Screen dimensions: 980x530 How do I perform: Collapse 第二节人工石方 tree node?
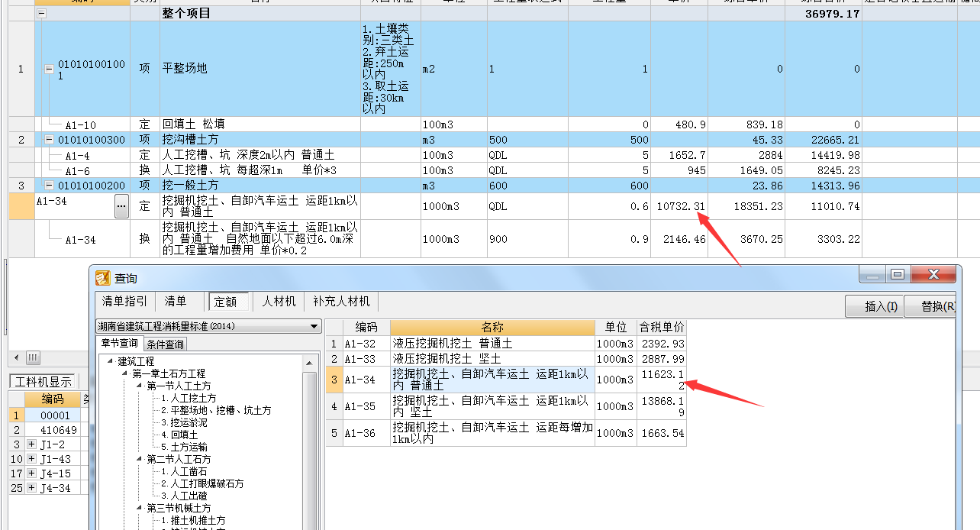click(x=140, y=459)
